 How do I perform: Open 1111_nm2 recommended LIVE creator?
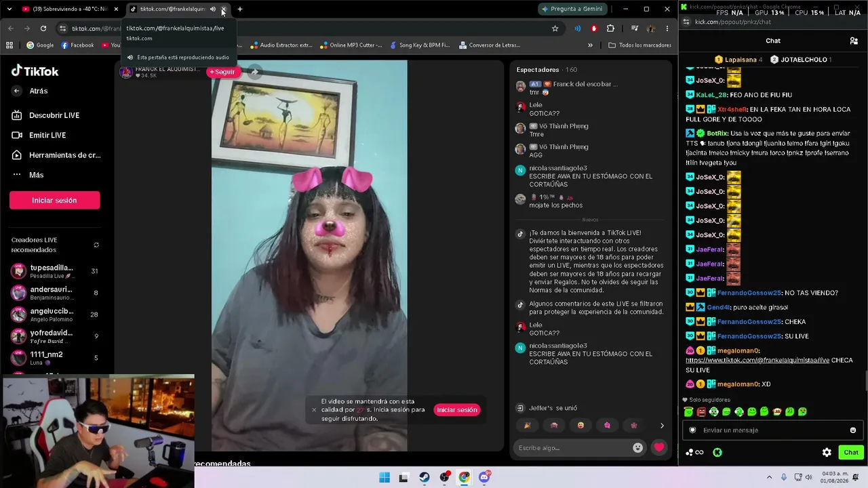click(54, 358)
